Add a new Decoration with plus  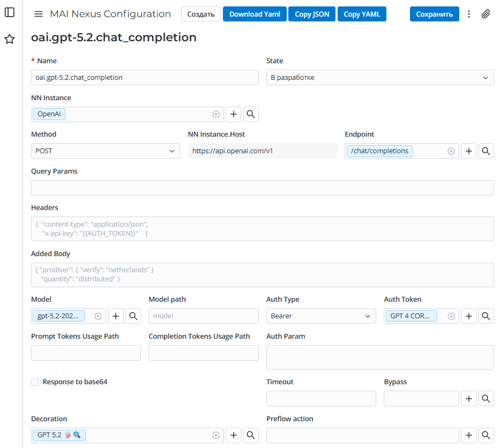tap(234, 435)
